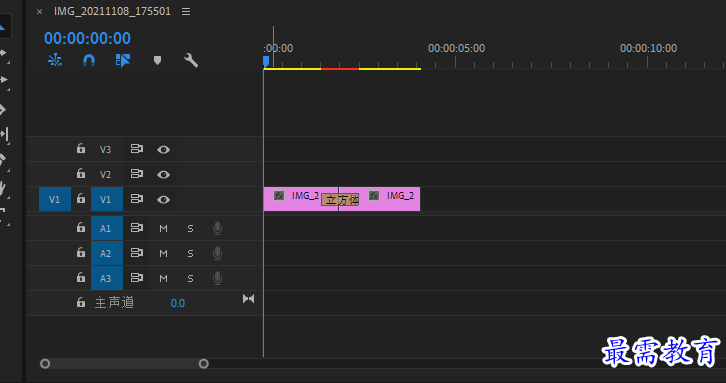This screenshot has height=383, width=726.
Task: Toggle V1 track targeting button
Action: coord(107,199)
